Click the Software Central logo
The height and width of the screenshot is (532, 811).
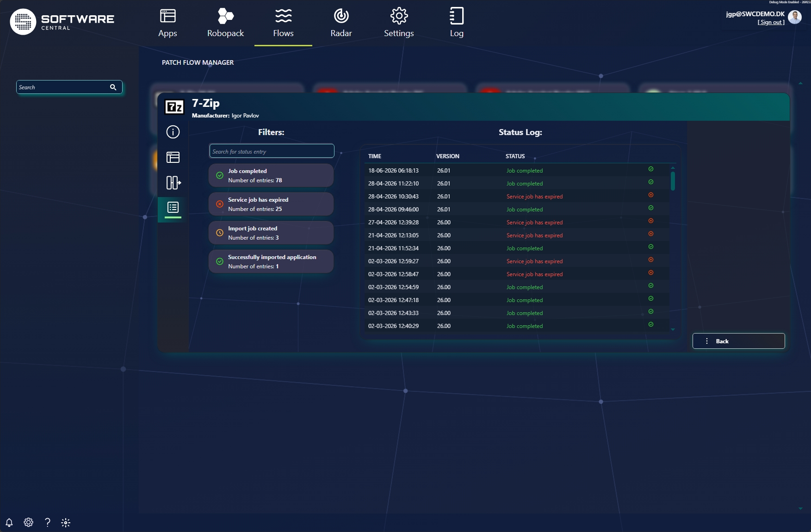click(62, 21)
